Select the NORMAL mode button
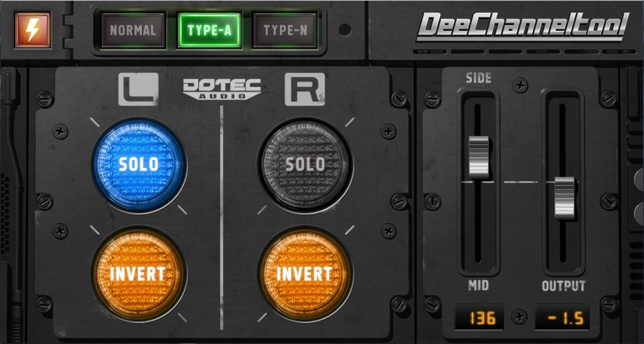 pos(133,30)
